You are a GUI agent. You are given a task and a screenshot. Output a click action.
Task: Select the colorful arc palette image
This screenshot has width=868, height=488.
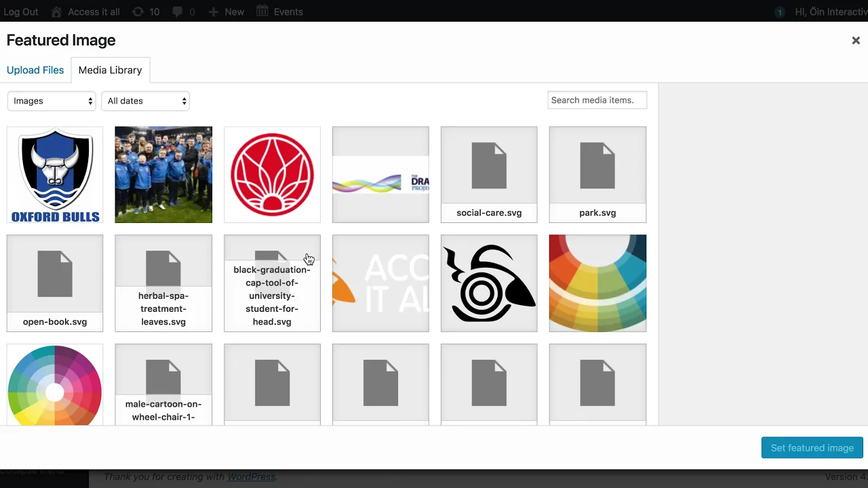pos(597,283)
